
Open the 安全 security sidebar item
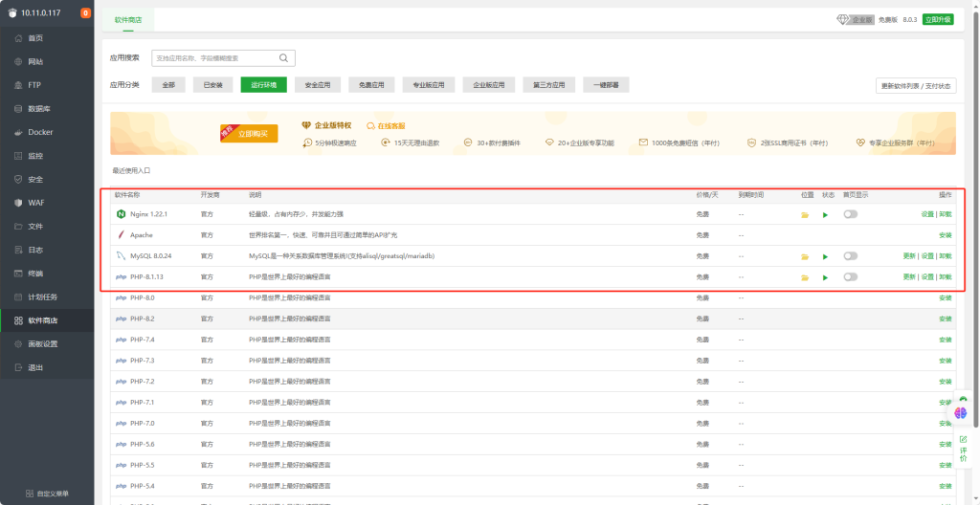[x=47, y=180]
